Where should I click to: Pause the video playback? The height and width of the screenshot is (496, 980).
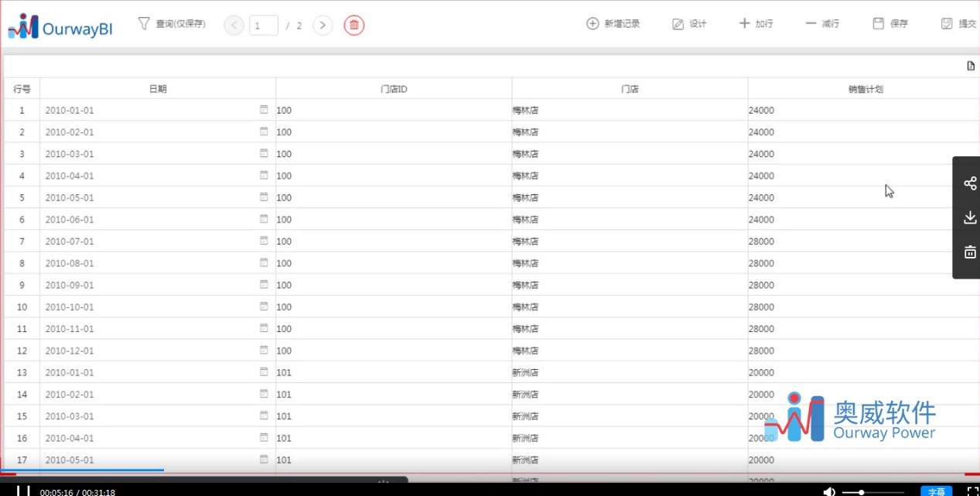pos(23,491)
